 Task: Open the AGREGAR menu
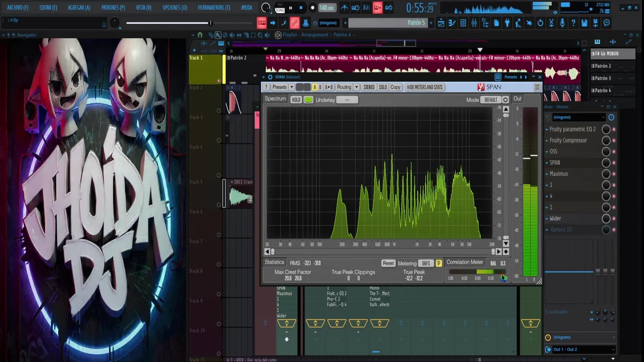(x=79, y=8)
